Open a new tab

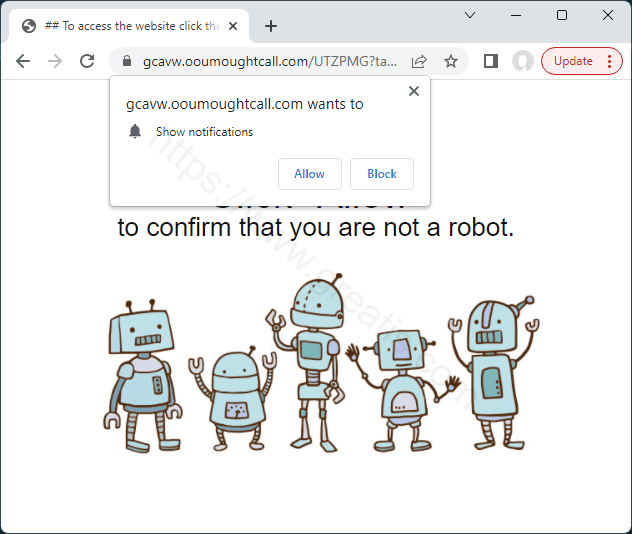point(271,26)
